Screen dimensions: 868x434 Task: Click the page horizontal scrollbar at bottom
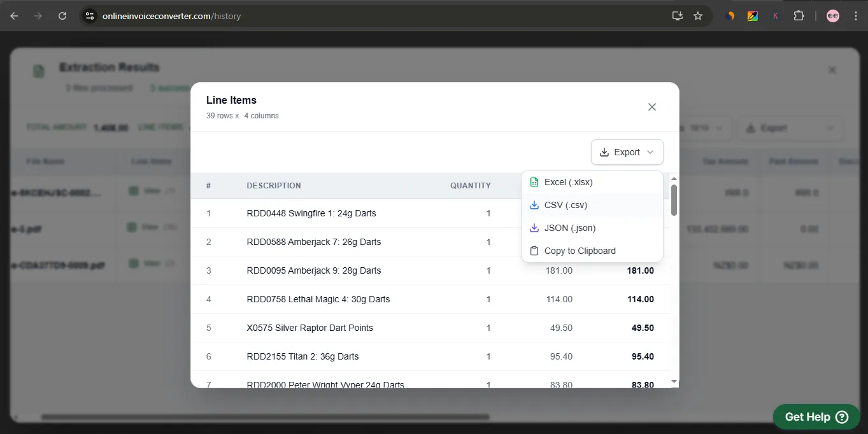(265, 417)
